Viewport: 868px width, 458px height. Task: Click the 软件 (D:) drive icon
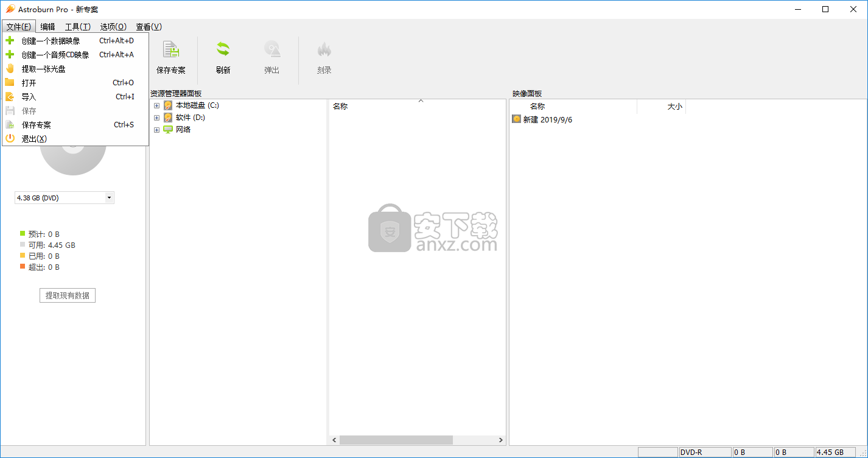coord(168,118)
